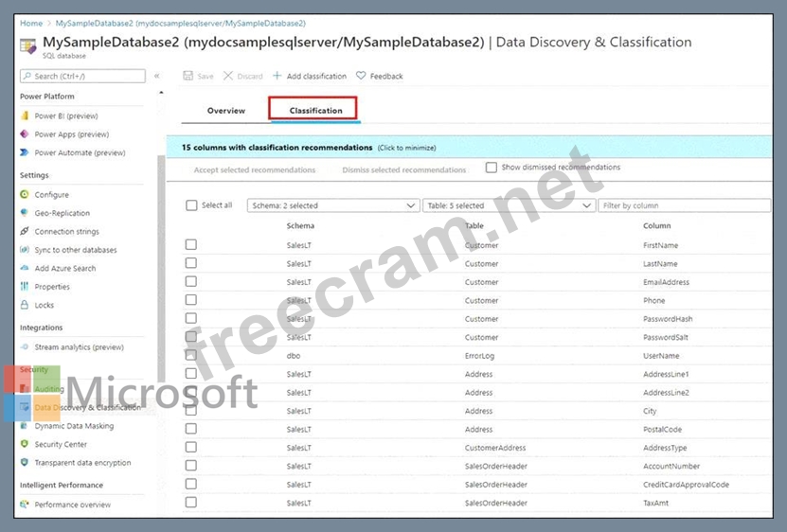Viewport: 787px width, 532px height.
Task: Click the ErrorLog table cell
Action: point(479,355)
